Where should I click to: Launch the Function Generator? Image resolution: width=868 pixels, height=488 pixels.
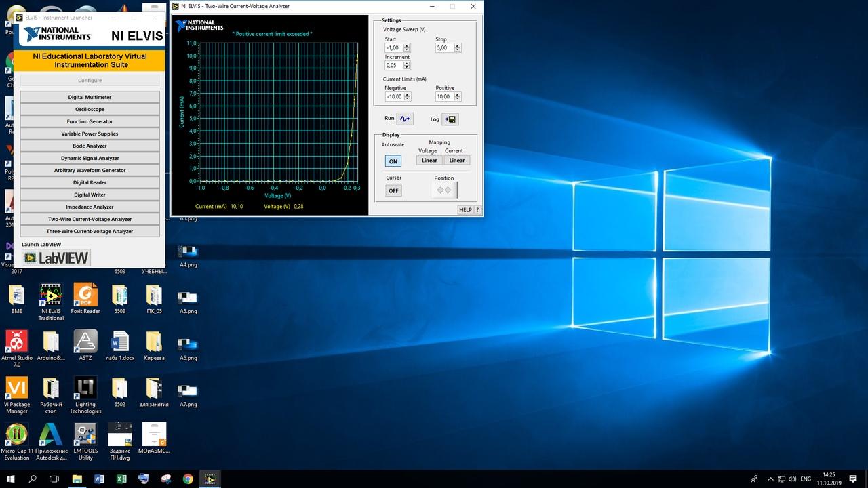coord(90,121)
